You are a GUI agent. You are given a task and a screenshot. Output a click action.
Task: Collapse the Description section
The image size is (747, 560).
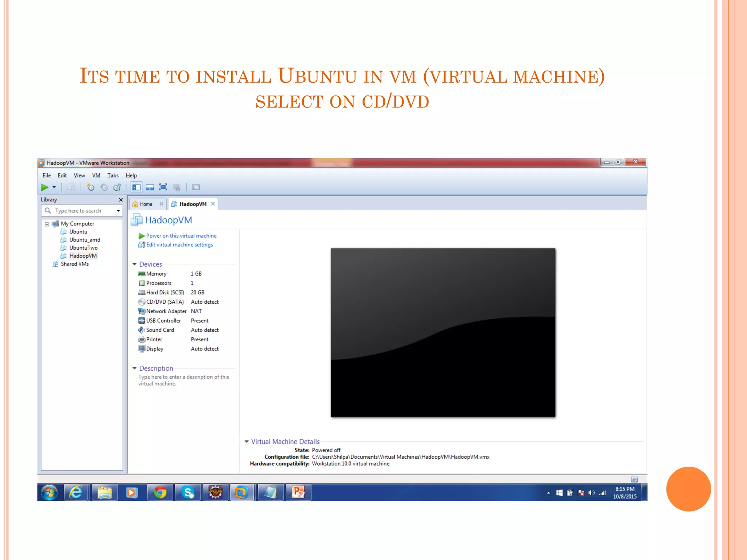(135, 368)
